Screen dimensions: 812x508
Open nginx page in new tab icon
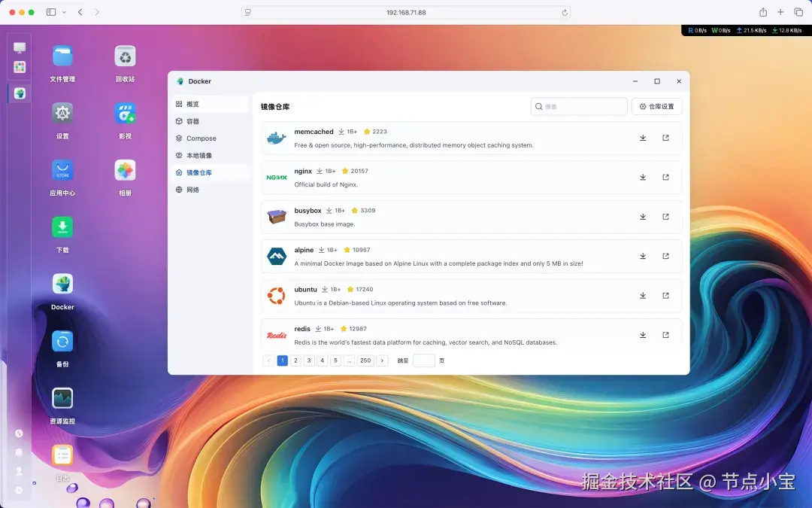(665, 178)
